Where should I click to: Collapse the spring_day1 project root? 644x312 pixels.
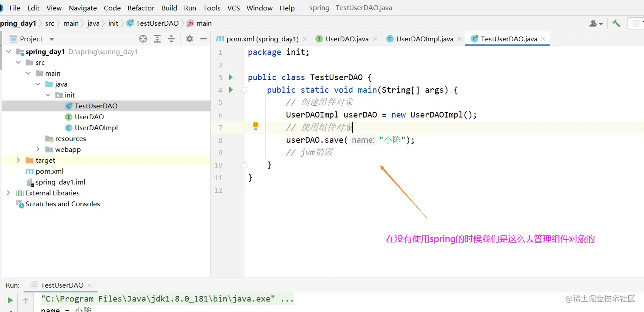pyautogui.click(x=9, y=51)
